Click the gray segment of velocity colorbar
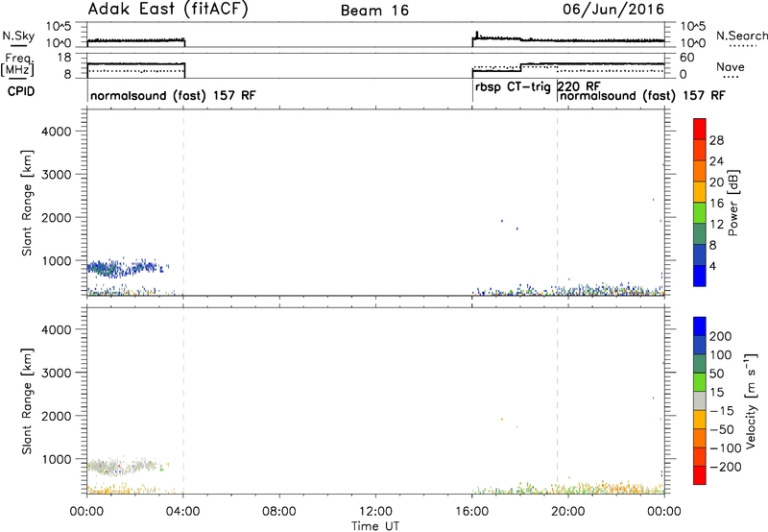768x532 pixels. (700, 400)
